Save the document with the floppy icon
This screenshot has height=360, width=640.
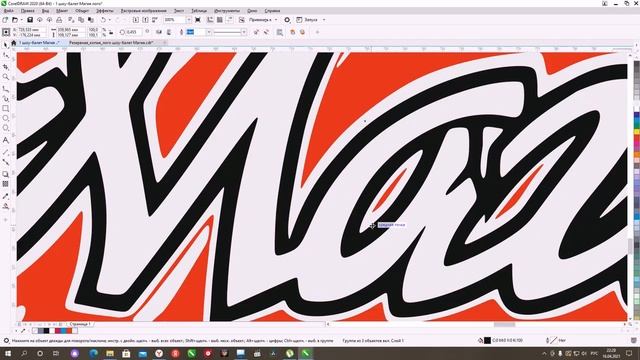pyautogui.click(x=30, y=20)
